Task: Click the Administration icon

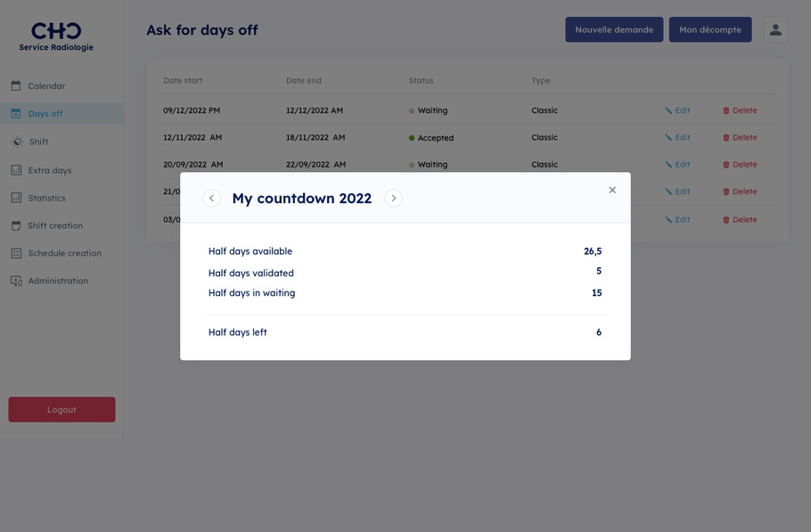Action: (x=16, y=281)
